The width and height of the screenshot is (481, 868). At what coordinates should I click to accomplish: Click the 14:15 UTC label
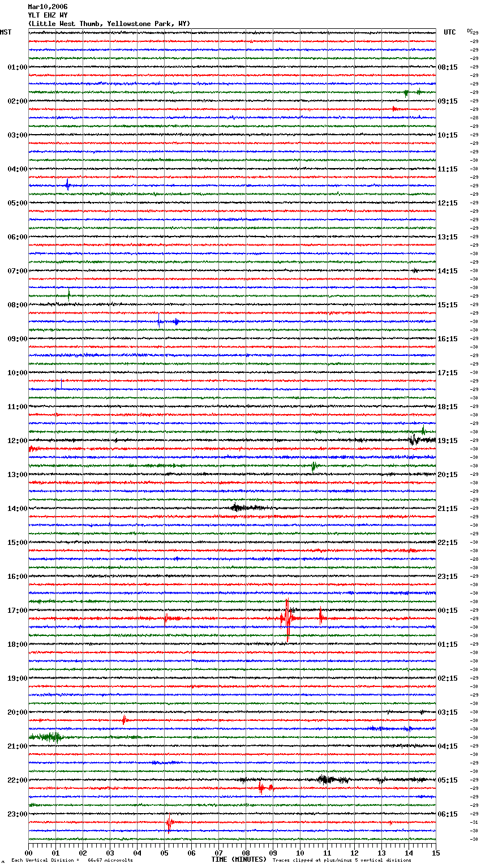448,271
